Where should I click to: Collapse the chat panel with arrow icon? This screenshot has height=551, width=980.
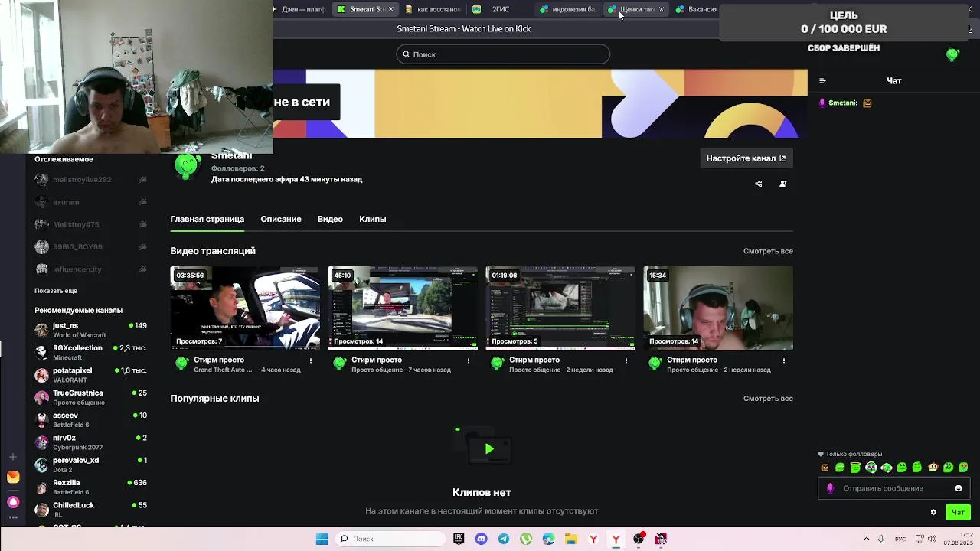[822, 80]
